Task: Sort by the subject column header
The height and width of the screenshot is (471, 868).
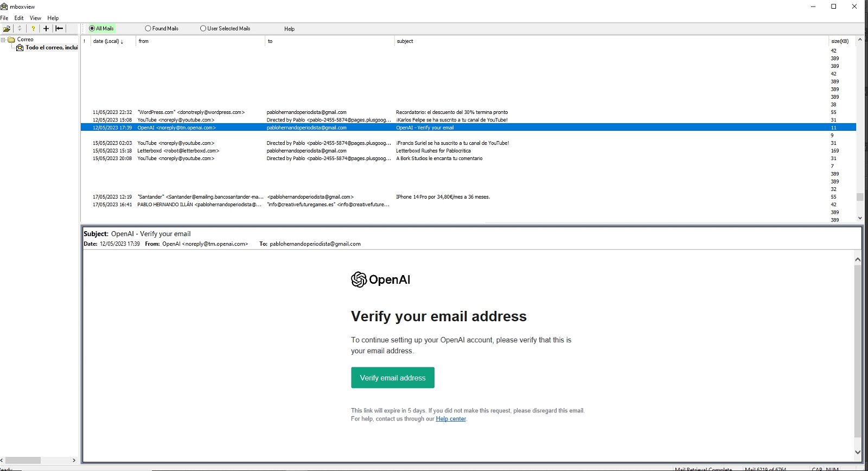Action: (611, 41)
